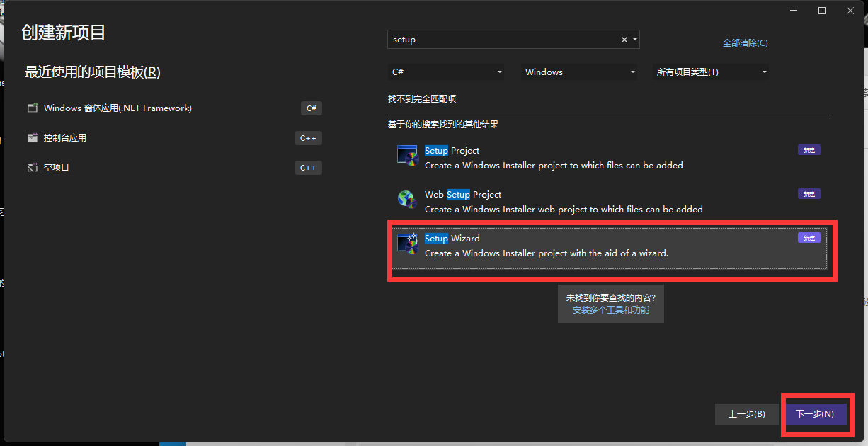Screen dimensions: 868x446
Task: Click the 上一步(B) button
Action: (746, 414)
